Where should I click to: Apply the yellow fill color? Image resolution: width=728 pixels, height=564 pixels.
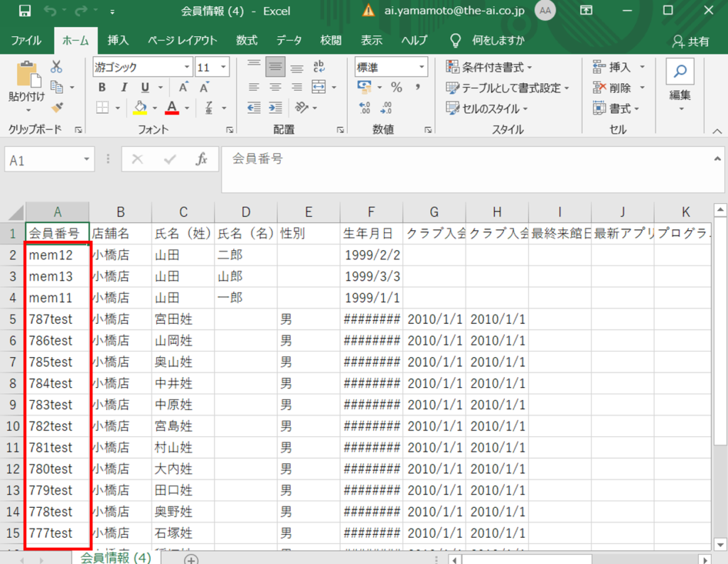pos(140,108)
